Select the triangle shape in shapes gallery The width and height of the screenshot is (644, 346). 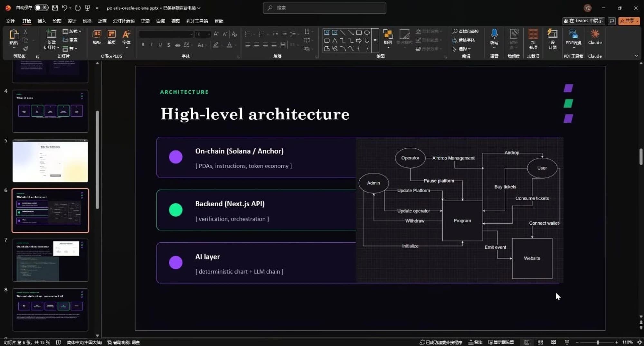click(335, 41)
